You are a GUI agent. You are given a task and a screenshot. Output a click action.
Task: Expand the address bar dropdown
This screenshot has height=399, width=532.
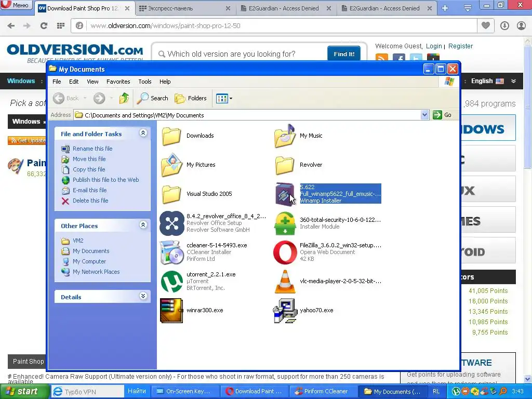424,115
